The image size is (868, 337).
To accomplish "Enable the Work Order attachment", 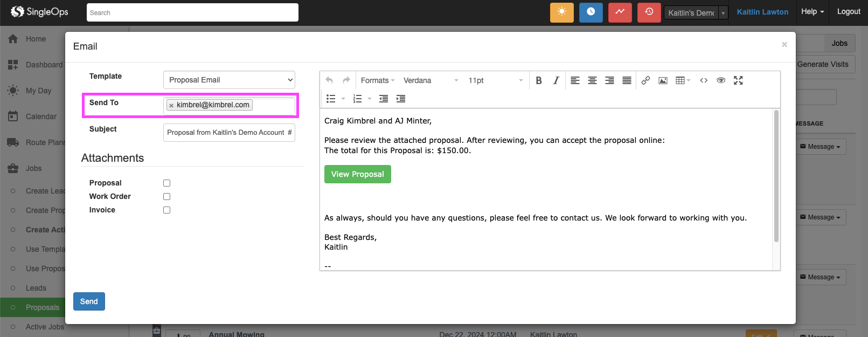I will tap(167, 197).
